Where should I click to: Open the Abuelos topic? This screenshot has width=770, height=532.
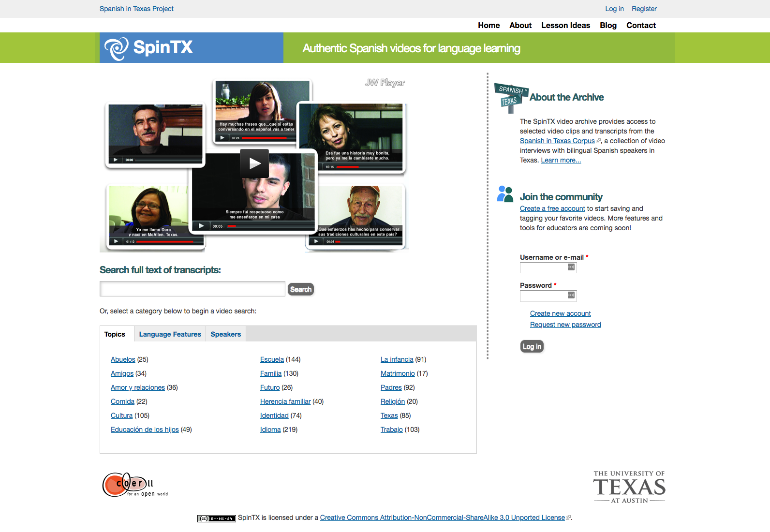[x=123, y=359]
